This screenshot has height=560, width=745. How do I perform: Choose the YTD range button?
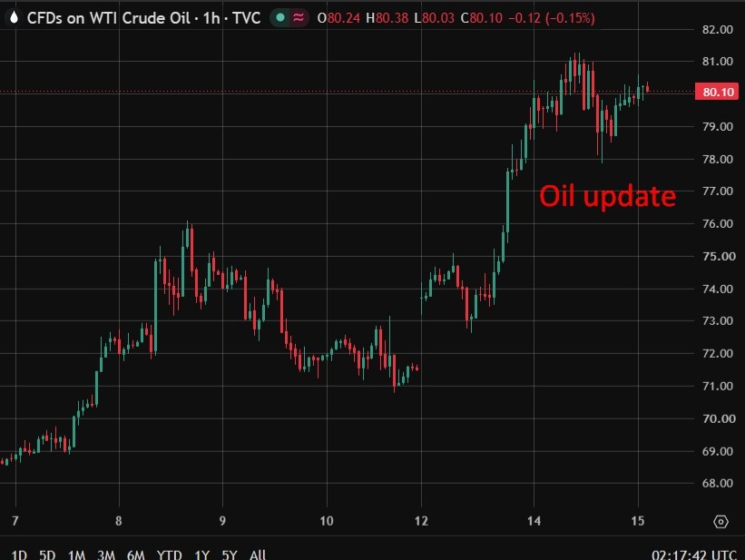(169, 555)
